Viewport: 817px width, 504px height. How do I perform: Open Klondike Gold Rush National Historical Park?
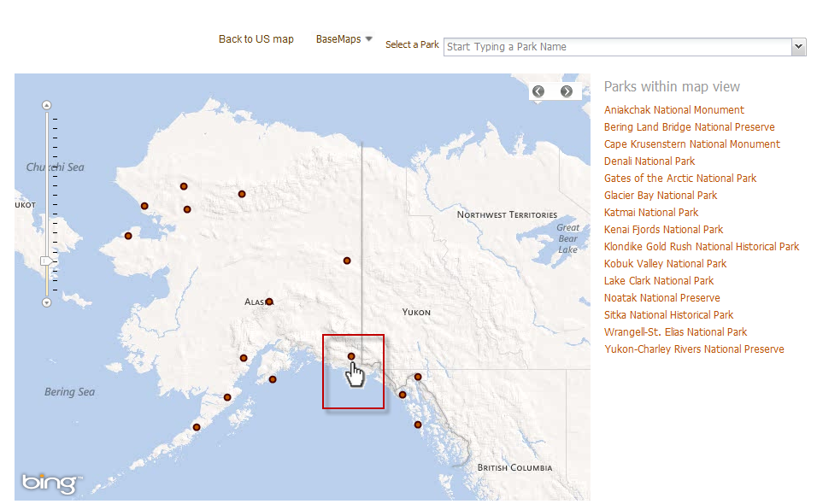[701, 247]
